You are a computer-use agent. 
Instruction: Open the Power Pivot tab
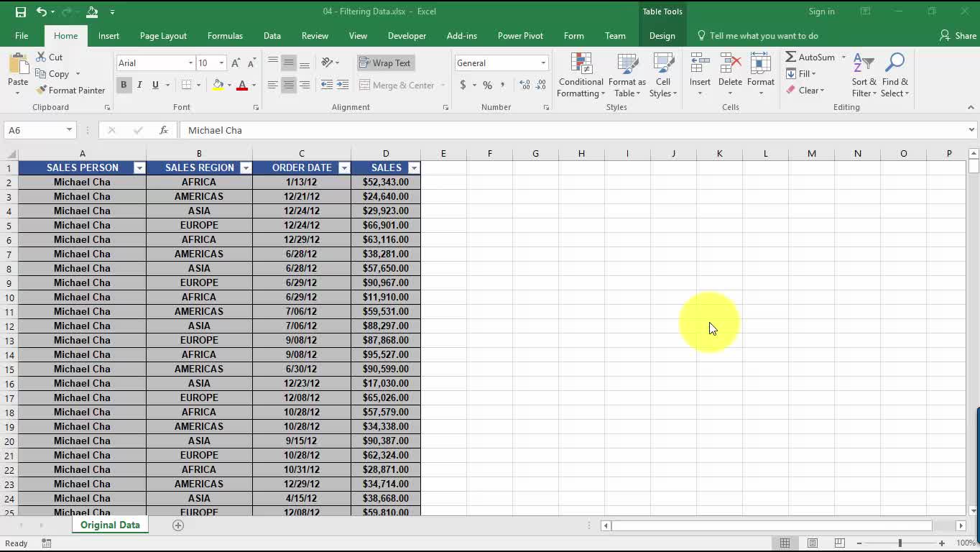[x=520, y=36]
